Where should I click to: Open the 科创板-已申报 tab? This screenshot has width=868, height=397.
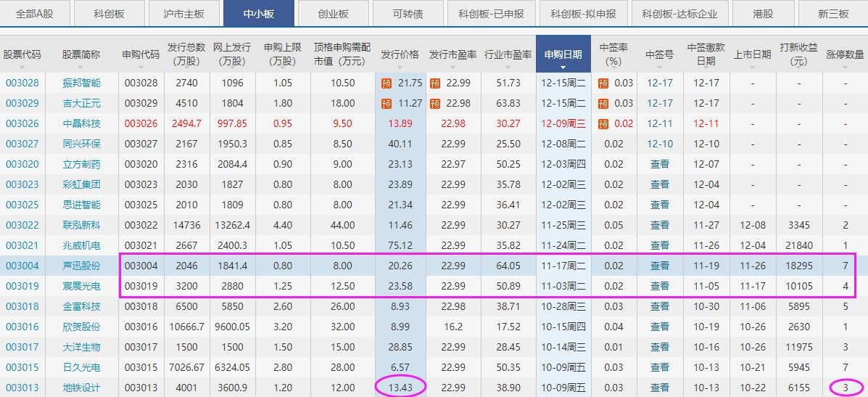click(x=490, y=14)
